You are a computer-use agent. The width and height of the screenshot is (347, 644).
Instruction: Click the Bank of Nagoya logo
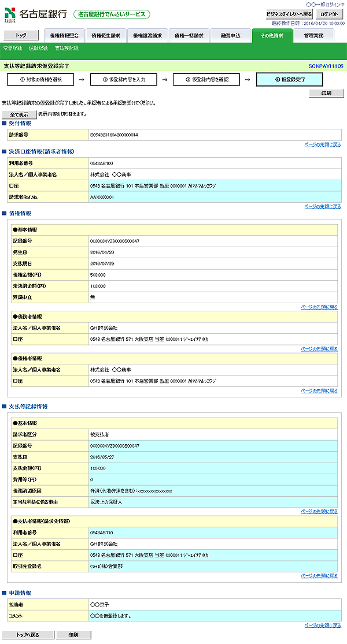(x=36, y=14)
